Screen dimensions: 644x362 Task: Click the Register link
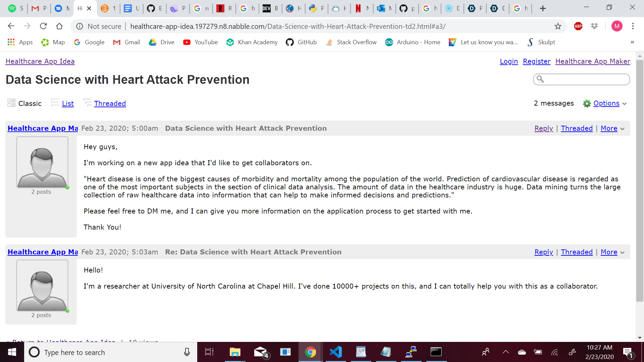pyautogui.click(x=537, y=61)
